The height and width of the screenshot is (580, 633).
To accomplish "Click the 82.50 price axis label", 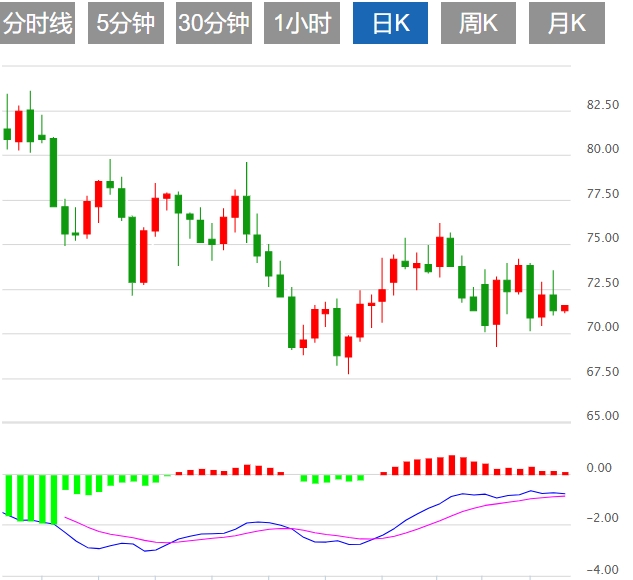I will click(603, 105).
